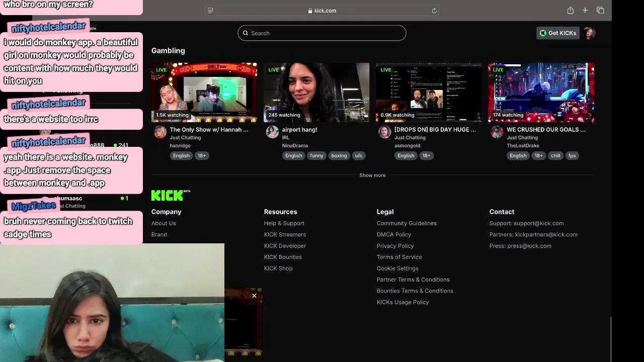Open WE CRUSHED OUR GOALS stream thumbnail
Image resolution: width=644 pixels, height=362 pixels.
[541, 93]
